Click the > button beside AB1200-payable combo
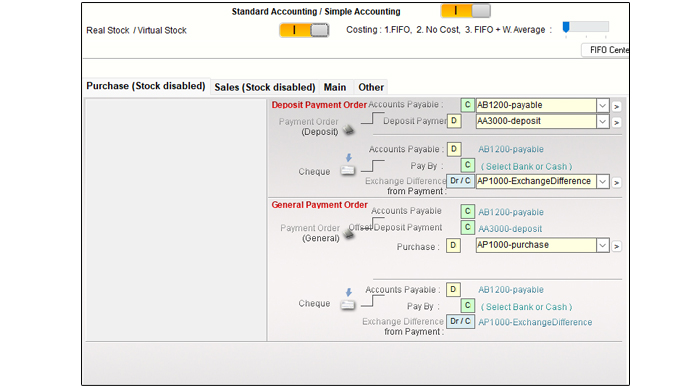The image size is (700, 388). (x=617, y=107)
